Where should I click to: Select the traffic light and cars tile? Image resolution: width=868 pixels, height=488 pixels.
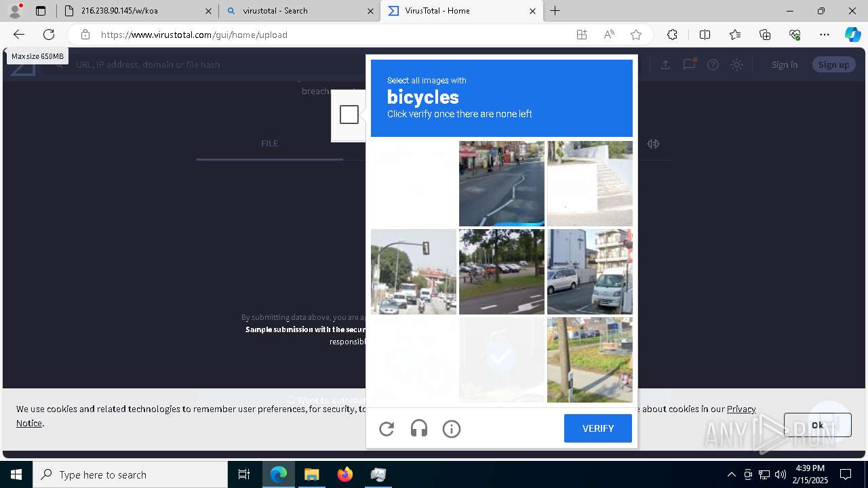[x=414, y=272]
